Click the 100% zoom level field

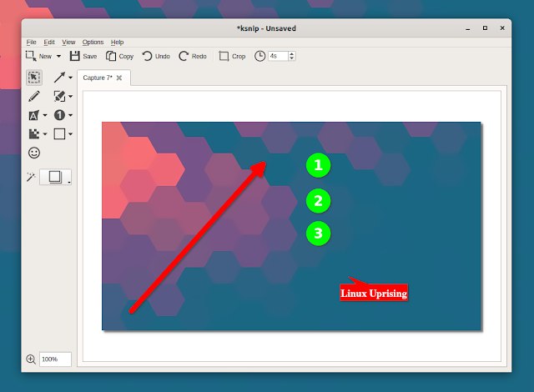(55, 359)
